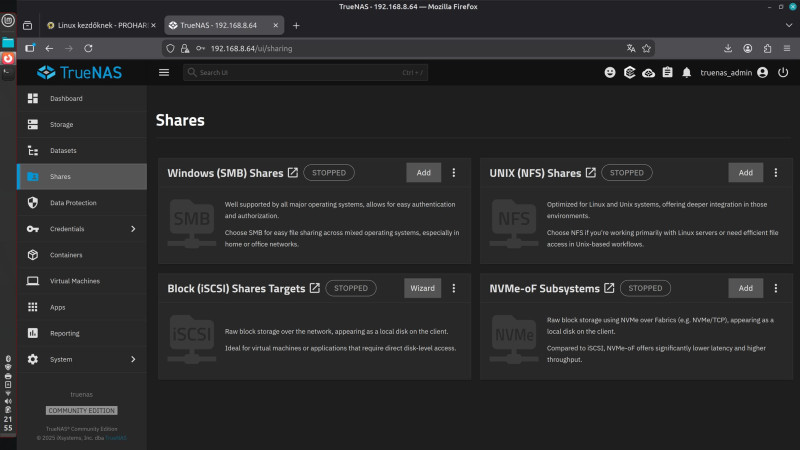Image resolution: width=800 pixels, height=450 pixels.
Task: Click the Firefox address bar
Action: pos(408,48)
